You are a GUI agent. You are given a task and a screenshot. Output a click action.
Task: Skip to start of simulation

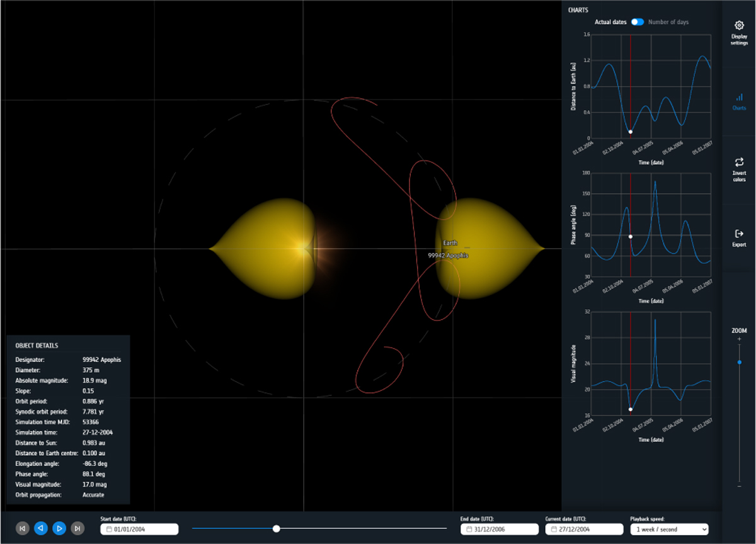click(x=22, y=529)
